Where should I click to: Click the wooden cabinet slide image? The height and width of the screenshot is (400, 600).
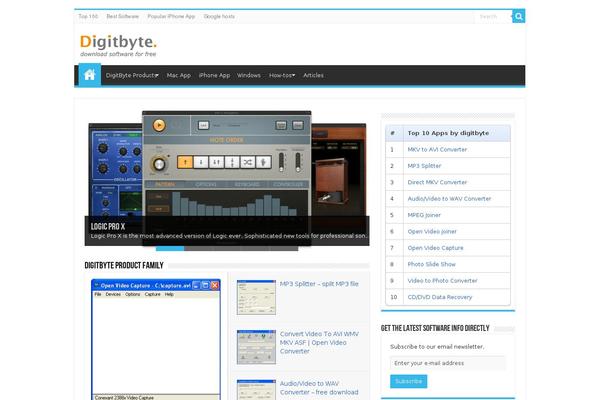coord(339,170)
